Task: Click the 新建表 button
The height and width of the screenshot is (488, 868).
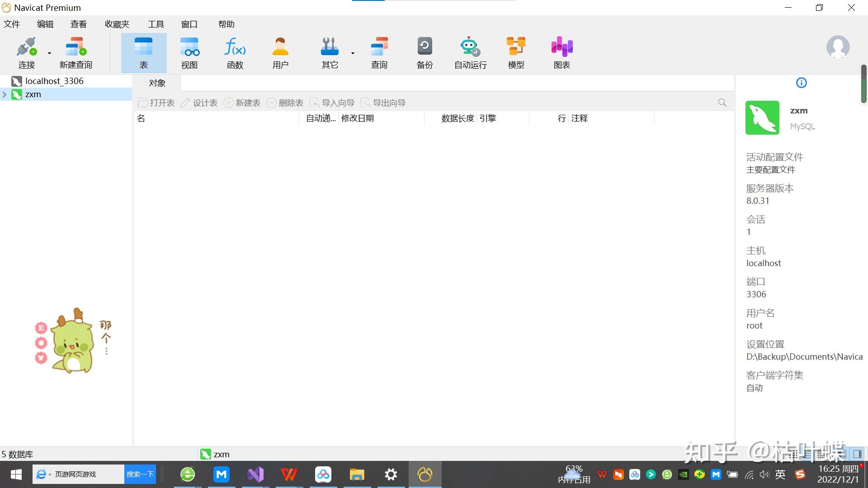Action: (242, 103)
